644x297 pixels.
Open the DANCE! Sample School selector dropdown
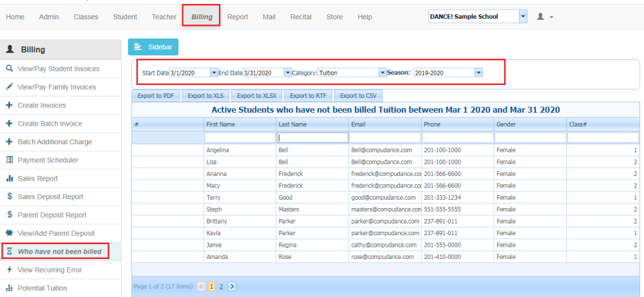click(523, 17)
